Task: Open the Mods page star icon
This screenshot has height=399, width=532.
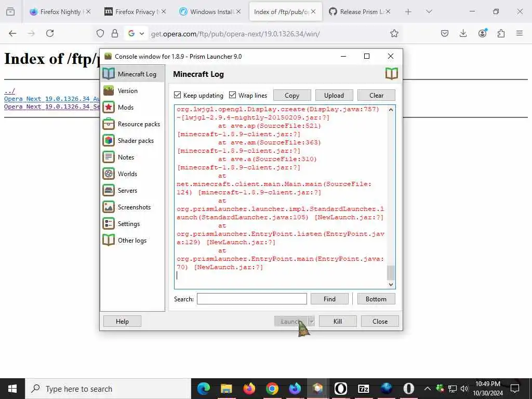Action: point(109,107)
